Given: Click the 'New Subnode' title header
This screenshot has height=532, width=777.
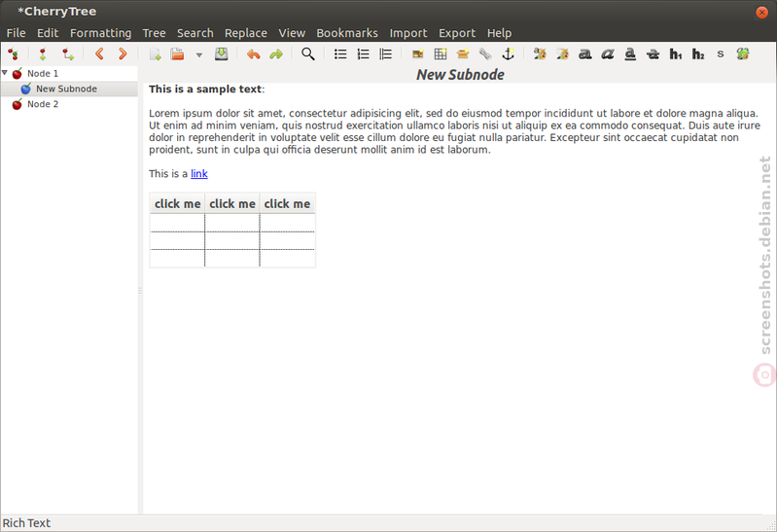Looking at the screenshot, I should tap(460, 75).
